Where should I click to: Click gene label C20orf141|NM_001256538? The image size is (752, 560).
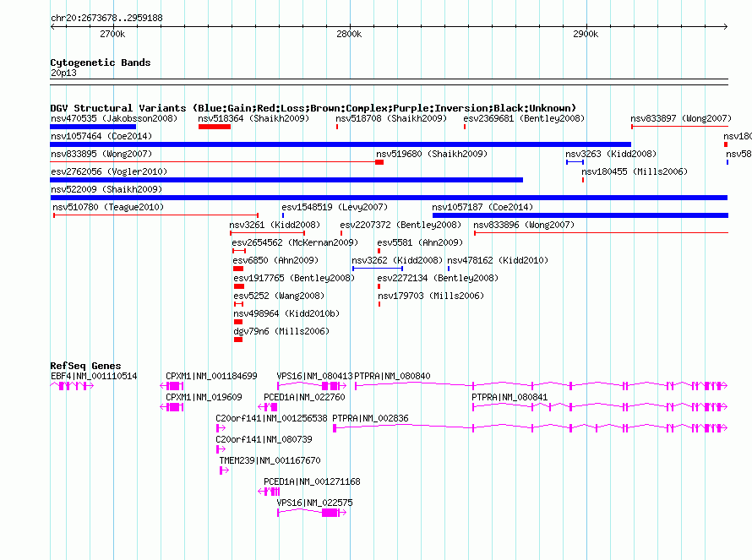[271, 418]
